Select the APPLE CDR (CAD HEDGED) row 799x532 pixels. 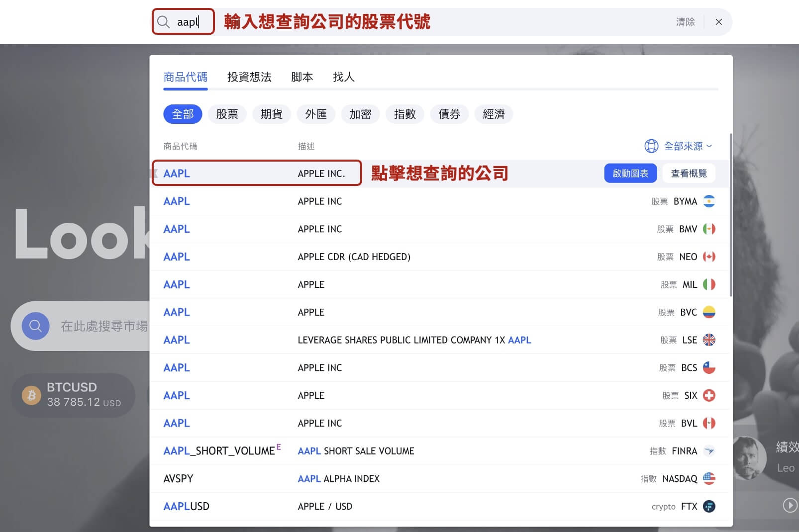pyautogui.click(x=439, y=257)
